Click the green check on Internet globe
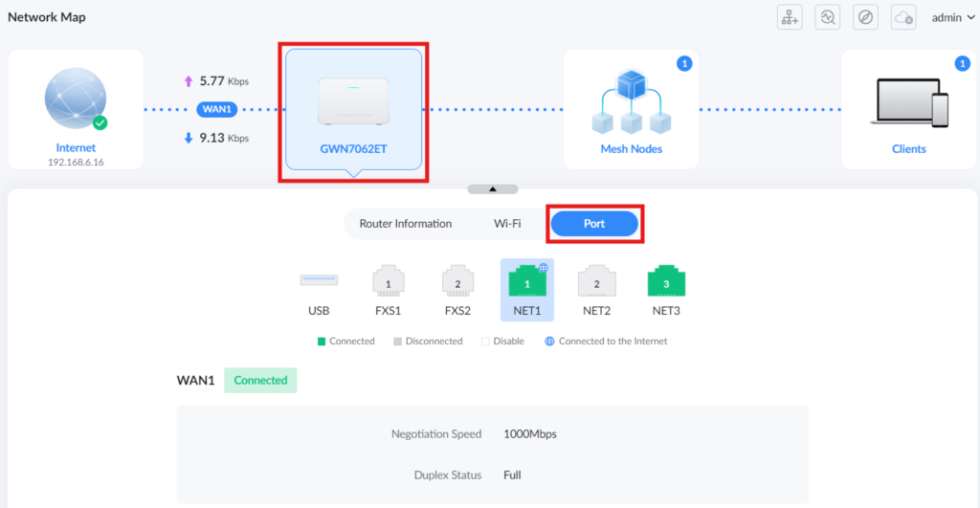Viewport: 980px width, 508px height. [x=100, y=123]
